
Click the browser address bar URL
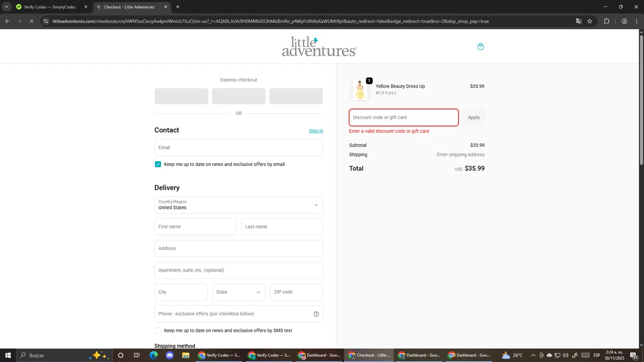coord(270,21)
